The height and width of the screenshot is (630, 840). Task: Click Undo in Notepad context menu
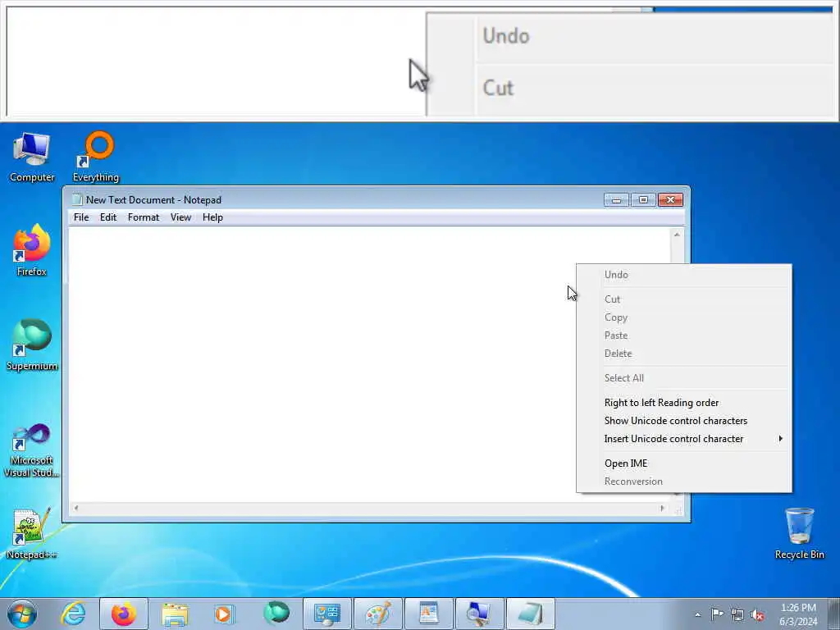click(x=684, y=275)
